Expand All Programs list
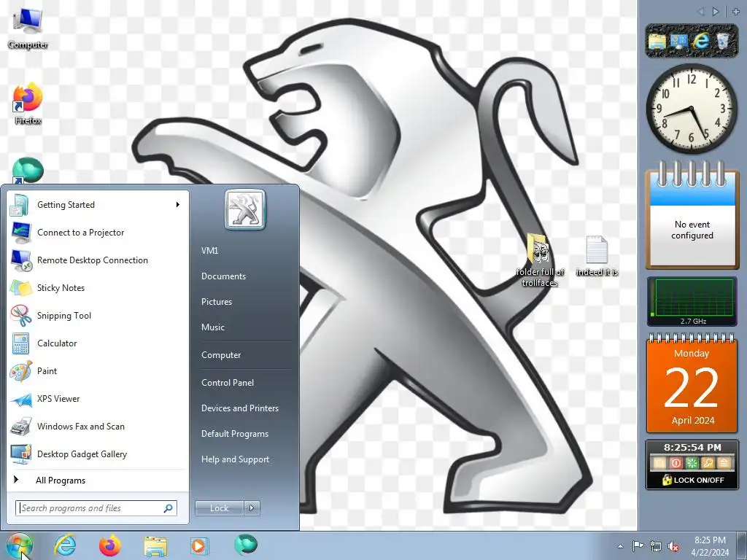The height and width of the screenshot is (560, 747). [x=60, y=481]
